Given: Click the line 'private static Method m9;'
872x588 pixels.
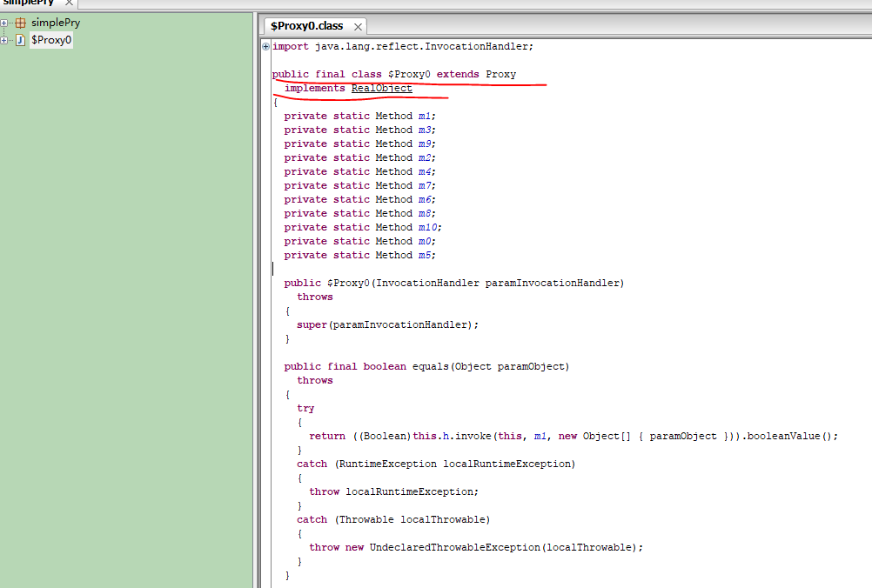Looking at the screenshot, I should click(359, 144).
